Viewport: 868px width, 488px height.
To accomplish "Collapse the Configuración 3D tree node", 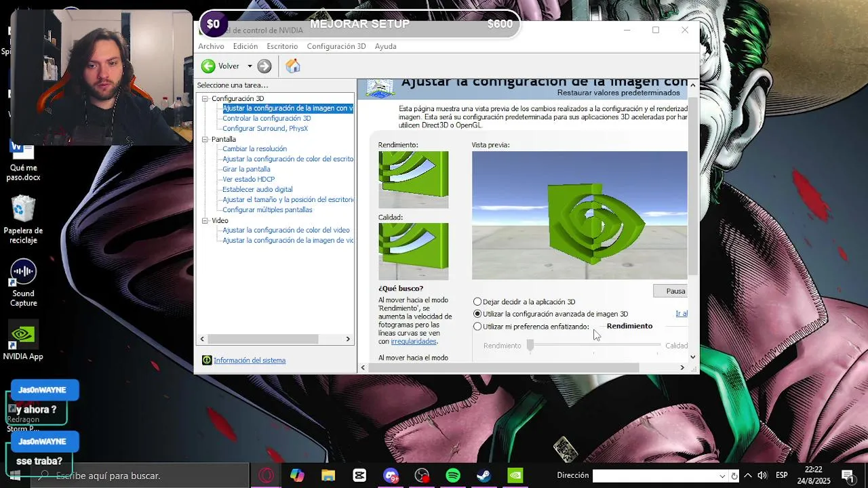I will tap(206, 98).
